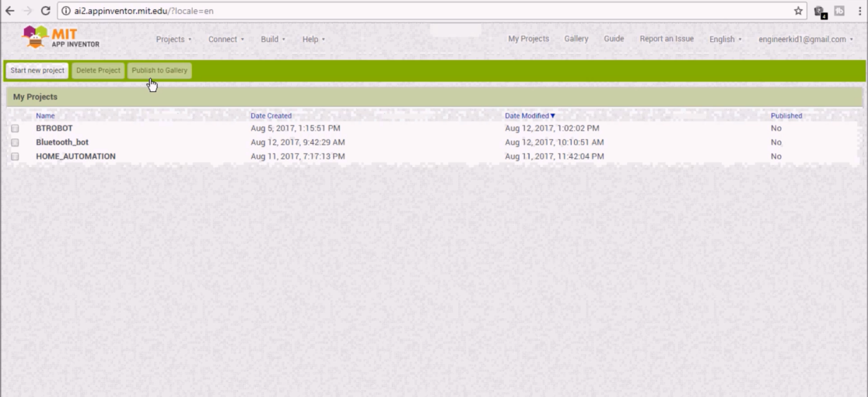Click the My Projects panel heading
The image size is (868, 397).
(36, 97)
